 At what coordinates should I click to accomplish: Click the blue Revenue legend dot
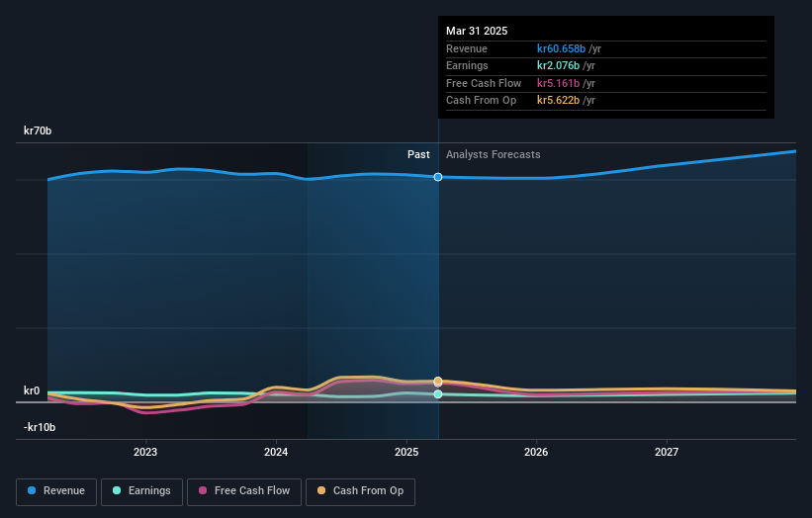32,490
